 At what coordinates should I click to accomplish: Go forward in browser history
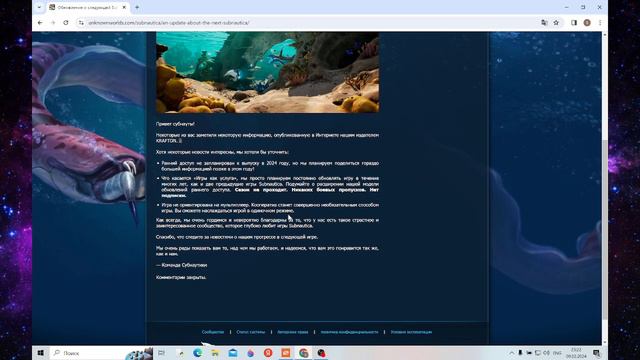[53, 23]
